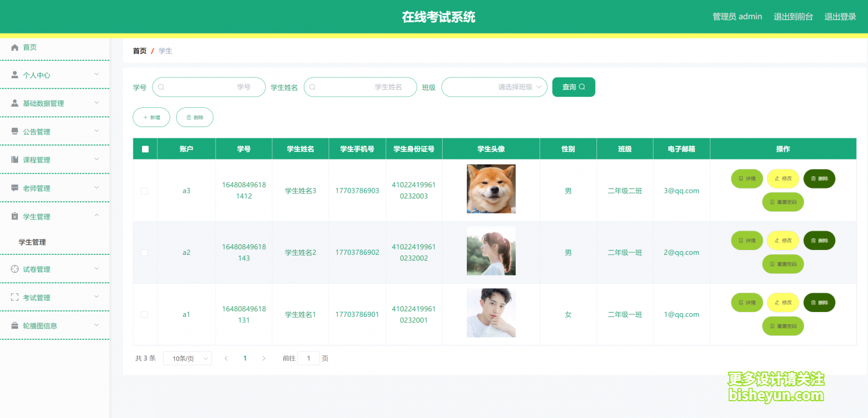Open 详情 for student a2
The height and width of the screenshot is (418, 868).
tap(747, 241)
